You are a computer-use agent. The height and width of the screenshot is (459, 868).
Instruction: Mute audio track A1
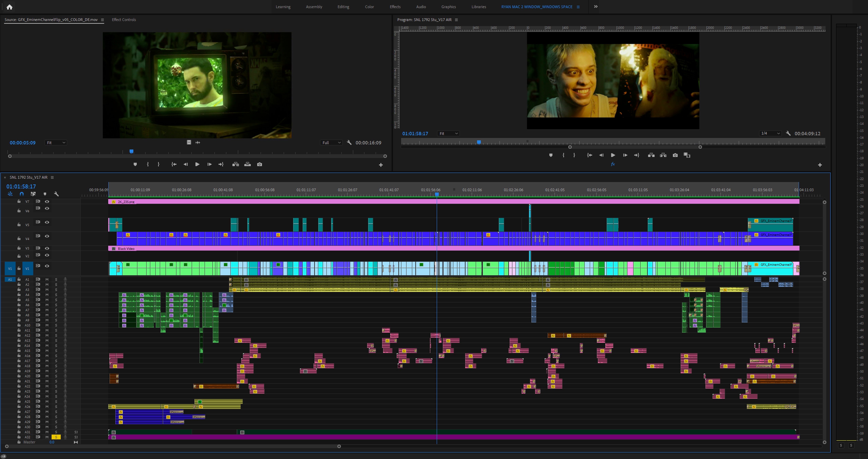47,279
